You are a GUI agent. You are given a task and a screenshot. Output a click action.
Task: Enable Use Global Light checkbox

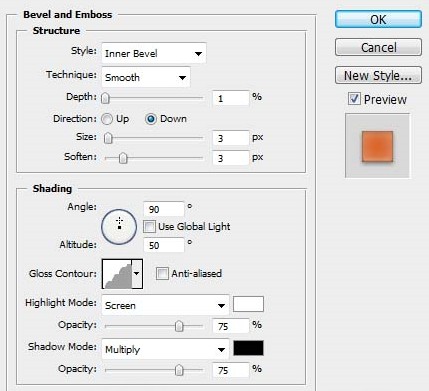click(149, 227)
